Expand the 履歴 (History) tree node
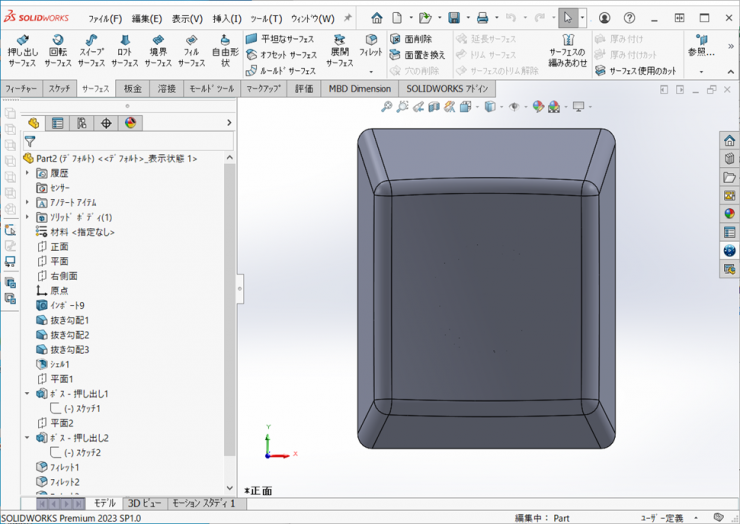The height and width of the screenshot is (524, 740). pyautogui.click(x=28, y=173)
